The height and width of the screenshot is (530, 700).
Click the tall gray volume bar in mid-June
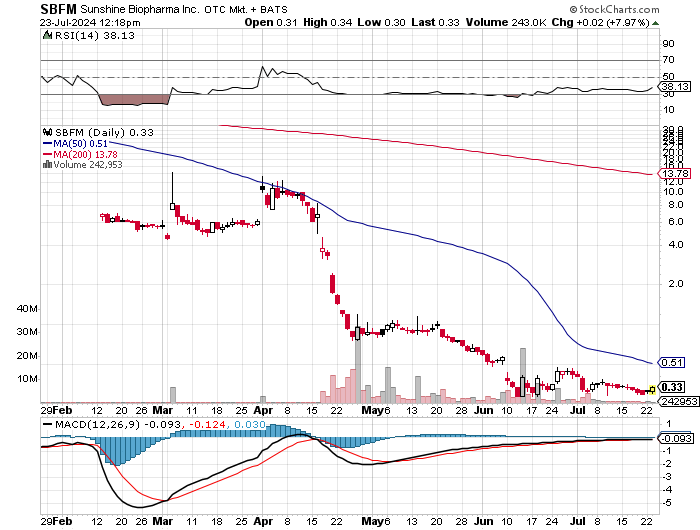(523, 376)
